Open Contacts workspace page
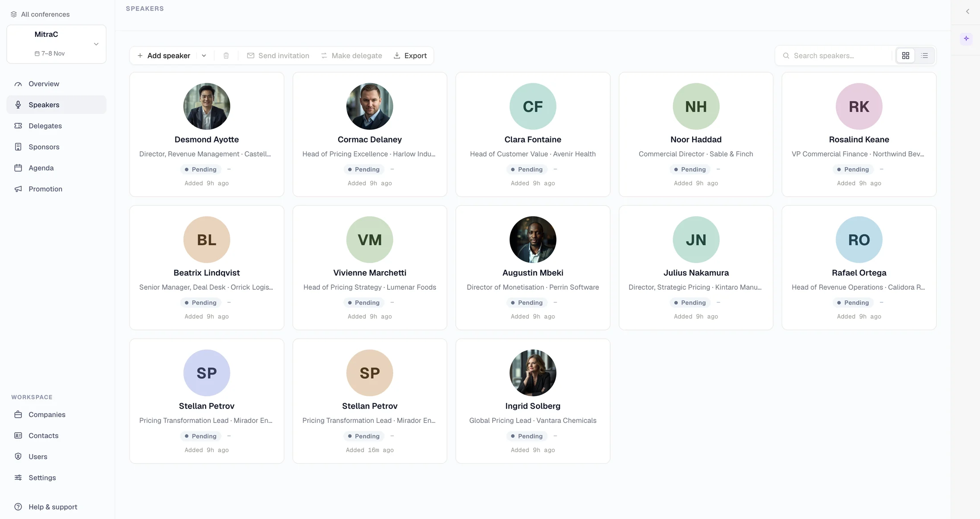The image size is (980, 519). [x=56, y=435]
